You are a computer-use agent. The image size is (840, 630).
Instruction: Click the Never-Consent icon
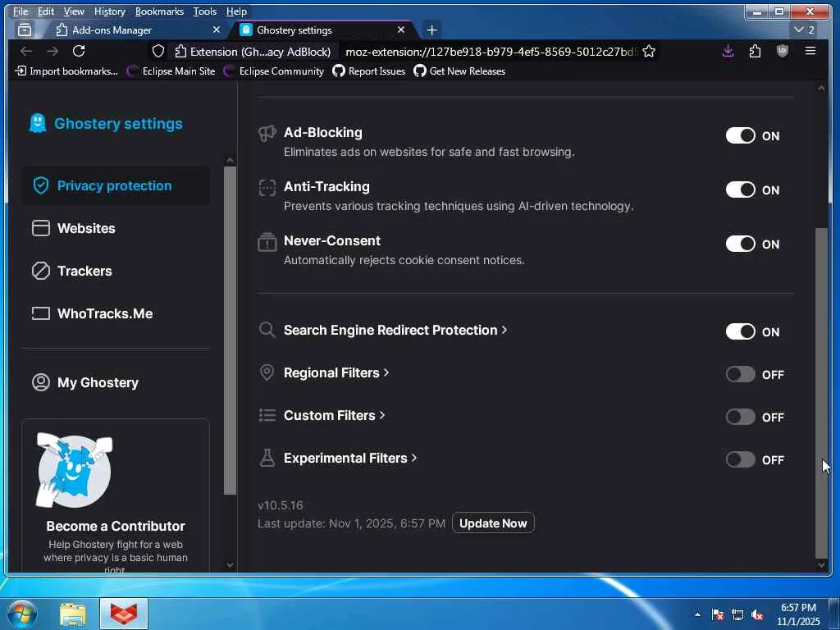(x=267, y=242)
